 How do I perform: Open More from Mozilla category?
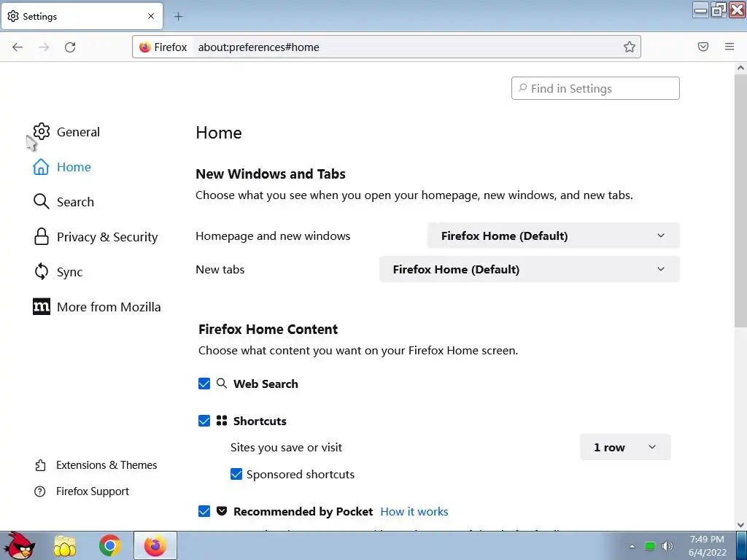[109, 307]
